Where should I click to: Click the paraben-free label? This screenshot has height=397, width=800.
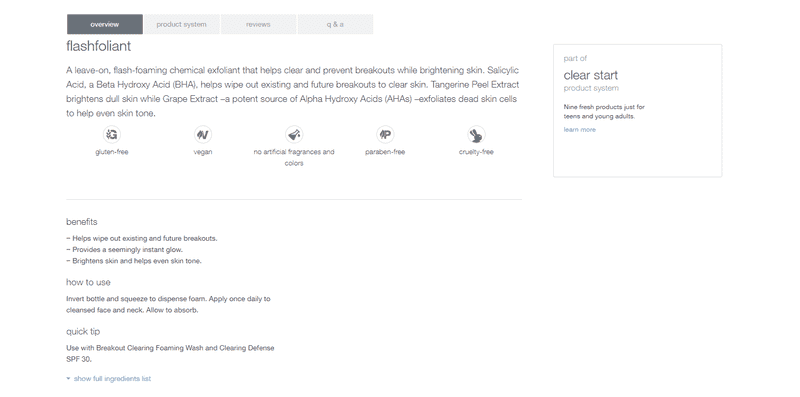pyautogui.click(x=385, y=152)
